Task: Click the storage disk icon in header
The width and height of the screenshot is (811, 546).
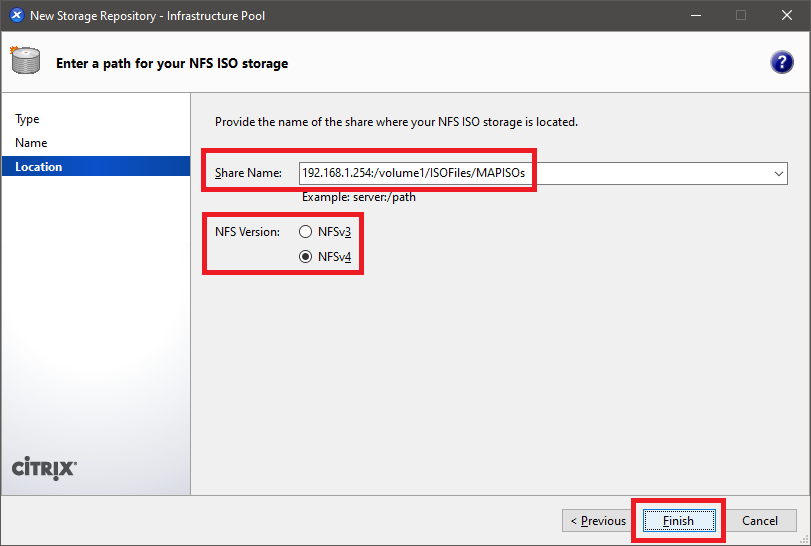Action: (x=26, y=62)
